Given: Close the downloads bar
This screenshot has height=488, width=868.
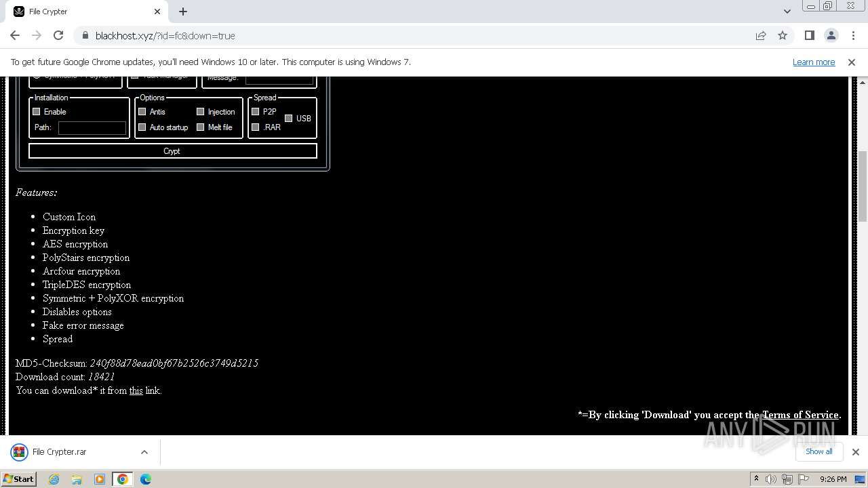Looking at the screenshot, I should [856, 451].
